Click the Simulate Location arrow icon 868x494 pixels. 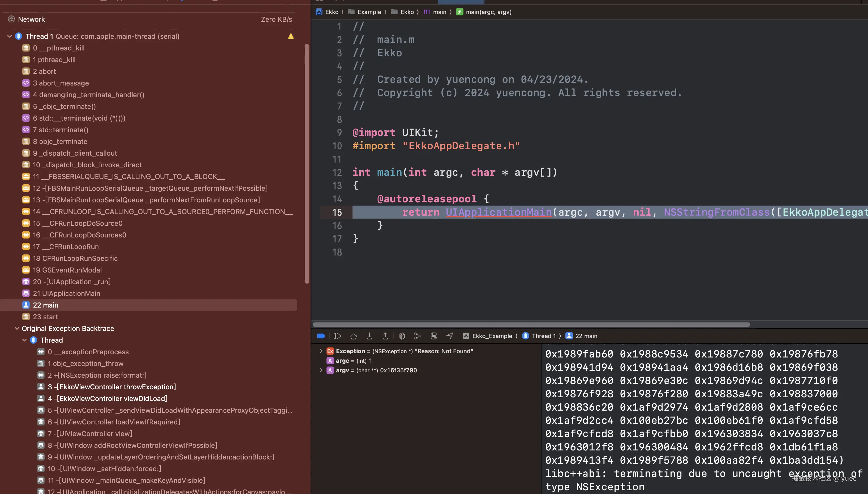click(x=450, y=336)
